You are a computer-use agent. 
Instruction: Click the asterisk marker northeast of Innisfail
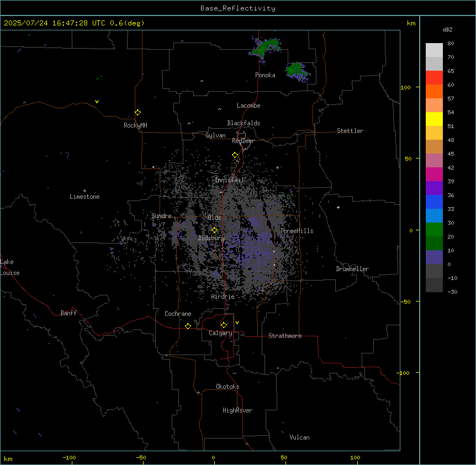[277, 167]
